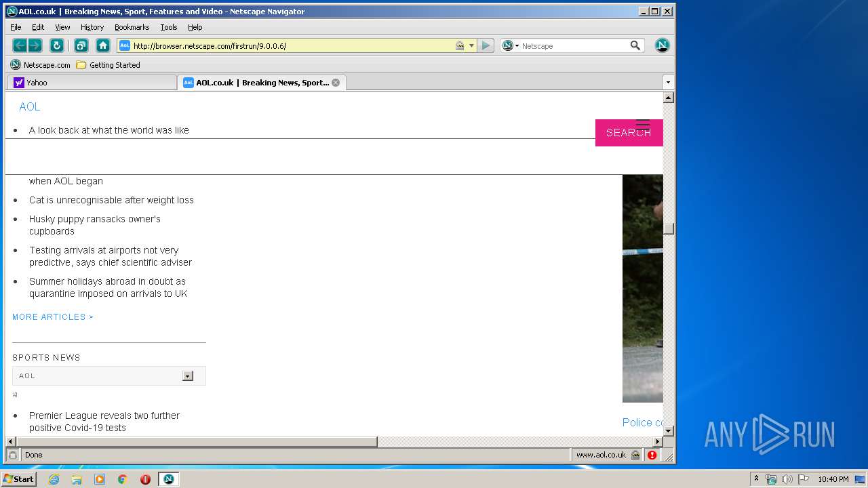This screenshot has width=868, height=488.
Task: Click the hamburger menu icon on AOL page
Action: [x=642, y=123]
